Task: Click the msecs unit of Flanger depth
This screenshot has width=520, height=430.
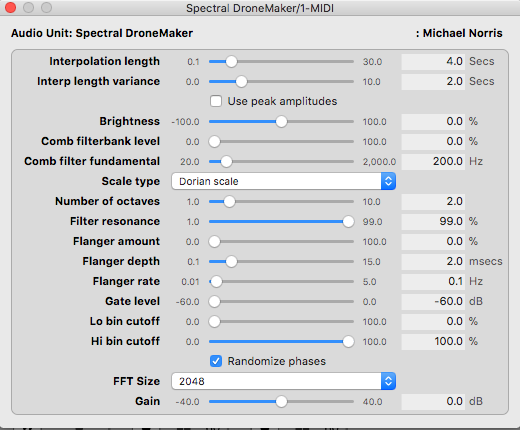Action: tap(486, 261)
